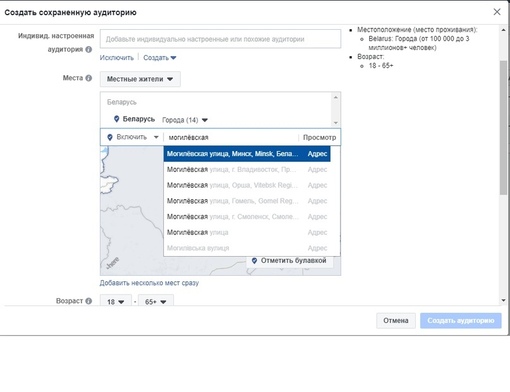Click locations list scroll up arrow
510x392 pixels.
coord(336,97)
